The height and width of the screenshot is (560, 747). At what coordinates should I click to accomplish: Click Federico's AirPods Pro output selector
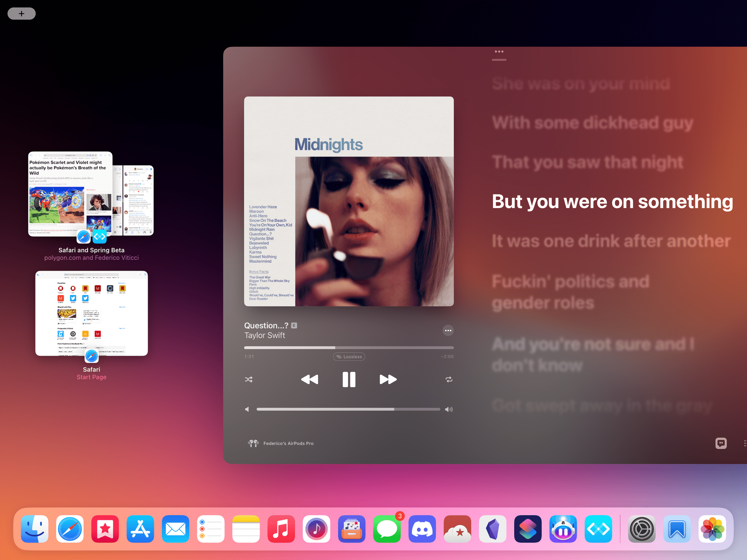click(280, 443)
